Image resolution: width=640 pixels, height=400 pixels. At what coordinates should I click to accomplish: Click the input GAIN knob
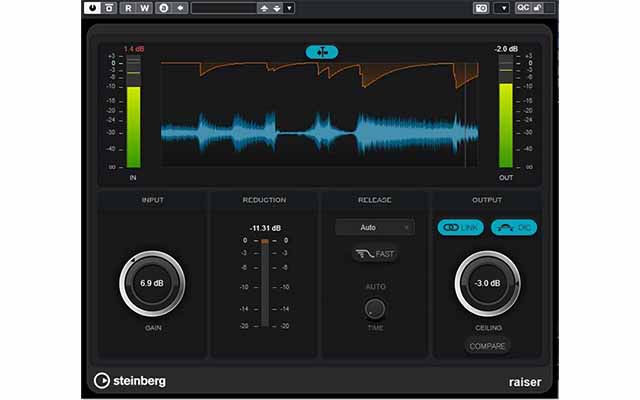coord(152,283)
